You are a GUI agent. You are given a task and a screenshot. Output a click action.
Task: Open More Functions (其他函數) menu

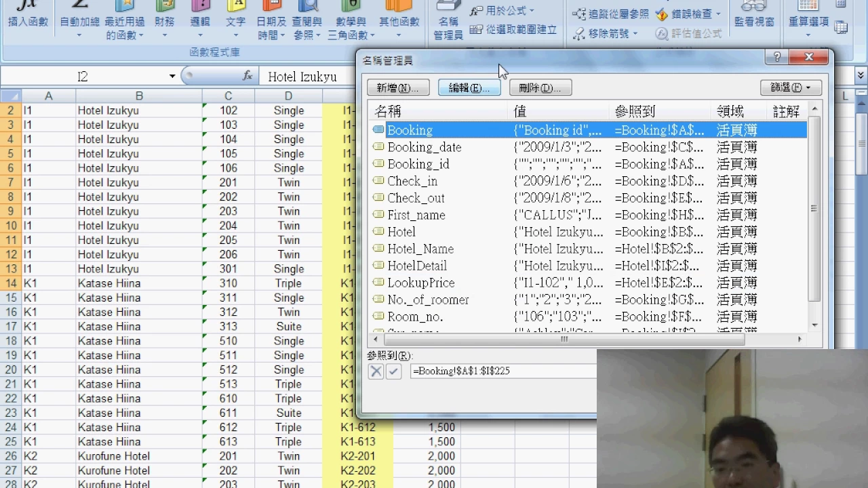coord(399,20)
